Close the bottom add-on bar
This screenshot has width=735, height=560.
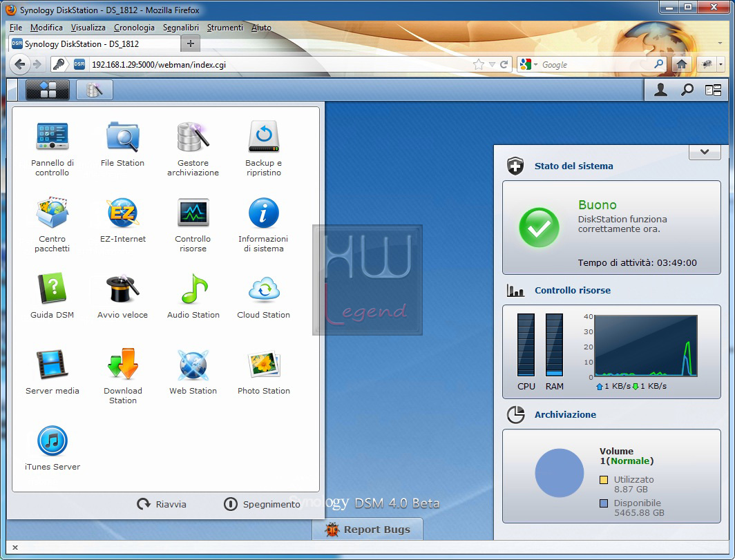[x=15, y=547]
